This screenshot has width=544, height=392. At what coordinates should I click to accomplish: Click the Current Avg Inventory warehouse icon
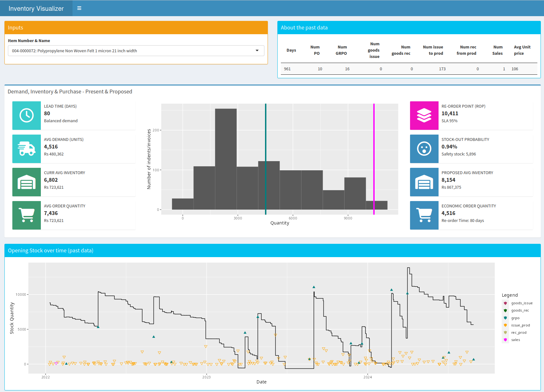click(27, 182)
